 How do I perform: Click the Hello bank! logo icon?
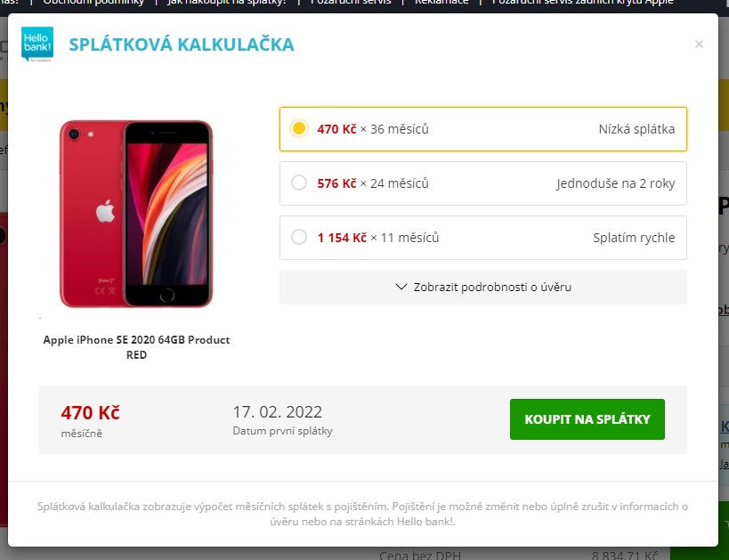click(37, 45)
